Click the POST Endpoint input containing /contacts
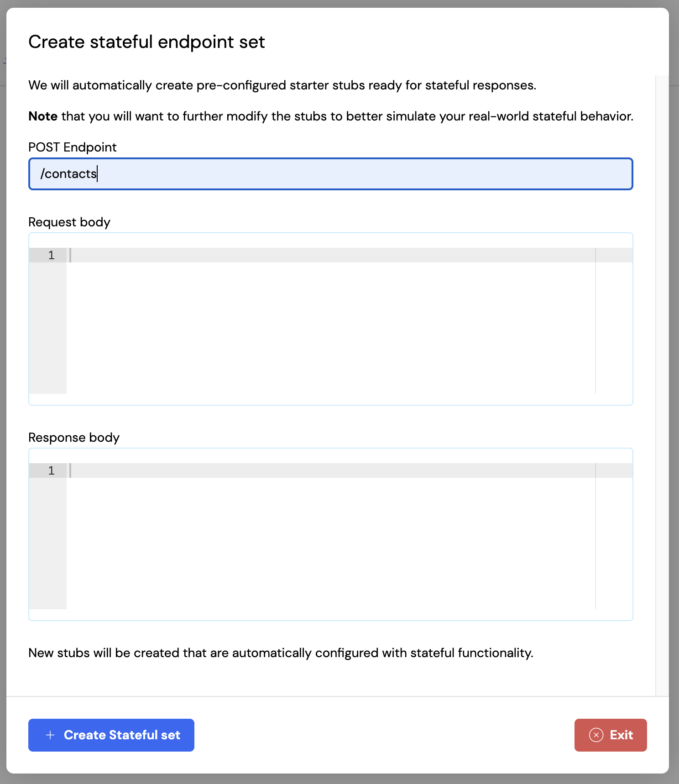The height and width of the screenshot is (784, 679). [x=330, y=174]
